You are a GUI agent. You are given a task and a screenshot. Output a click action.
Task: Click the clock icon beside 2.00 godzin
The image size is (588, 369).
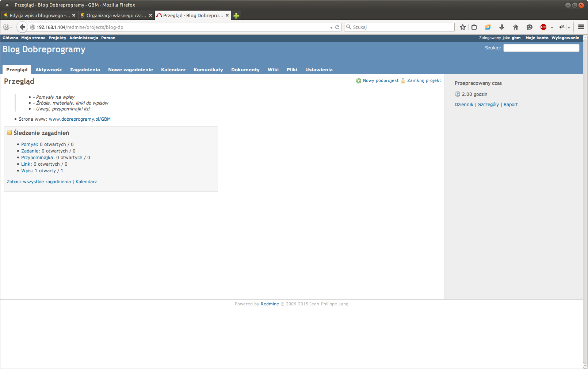pyautogui.click(x=458, y=94)
